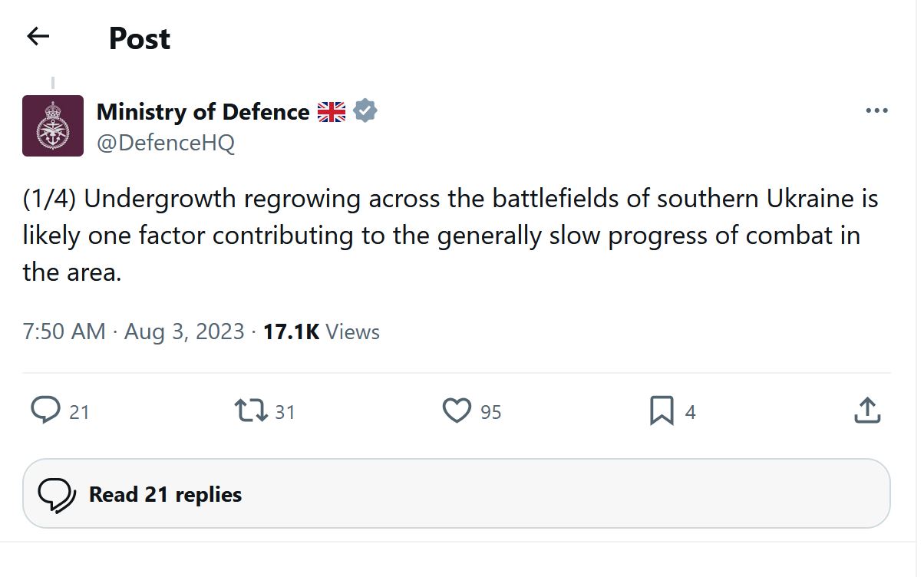Image resolution: width=924 pixels, height=577 pixels.
Task: Click the like count 95
Action: pos(490,412)
